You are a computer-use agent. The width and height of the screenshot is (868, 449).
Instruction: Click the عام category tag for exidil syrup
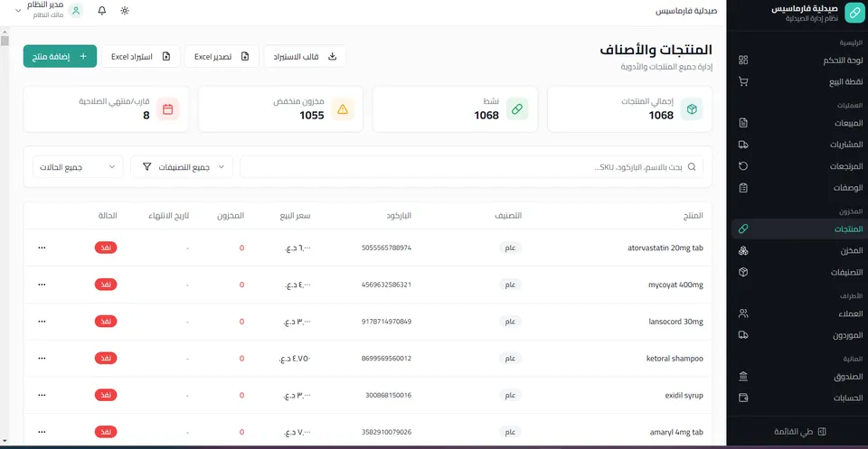tap(510, 395)
